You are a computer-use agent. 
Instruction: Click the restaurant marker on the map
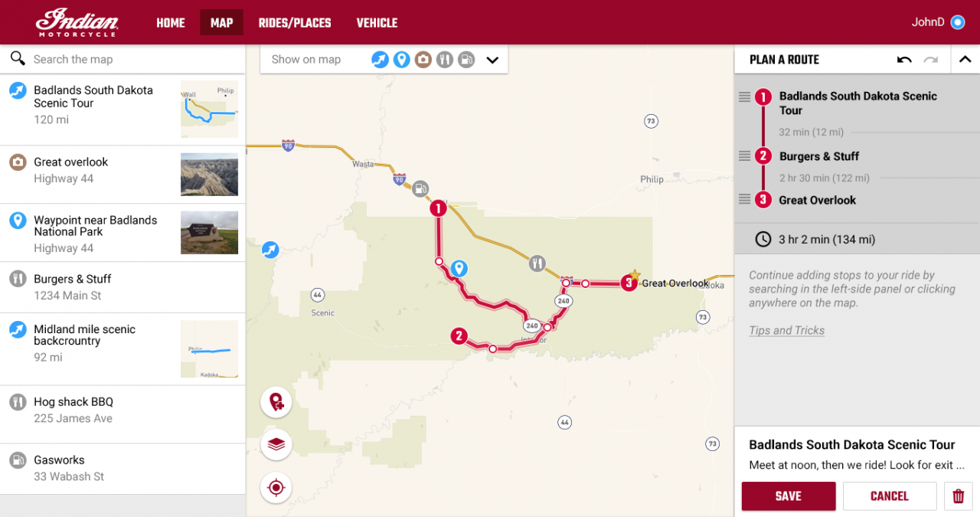537,263
